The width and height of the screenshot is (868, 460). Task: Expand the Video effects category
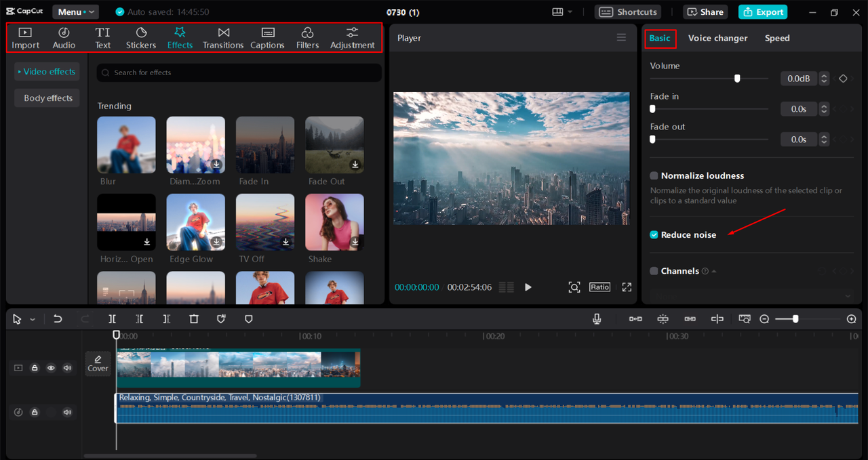tap(47, 71)
